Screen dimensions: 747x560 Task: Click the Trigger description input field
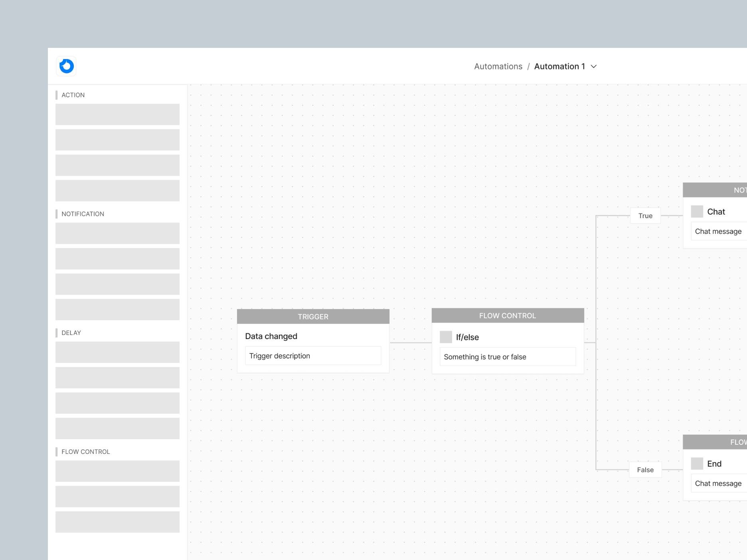pos(313,356)
